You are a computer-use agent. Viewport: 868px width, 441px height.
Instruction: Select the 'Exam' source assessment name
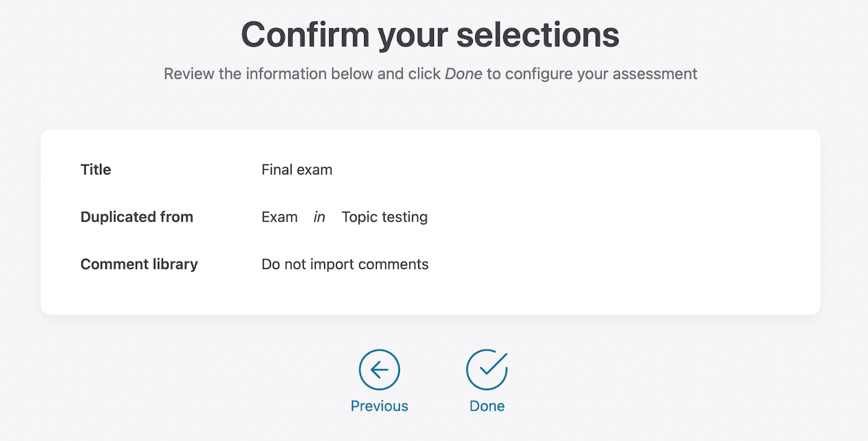(x=279, y=217)
